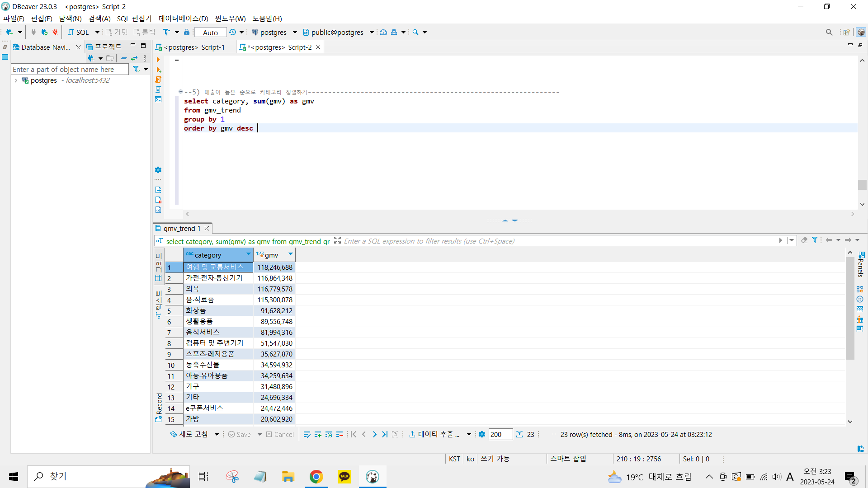Open the category column header dropdown

pos(248,254)
